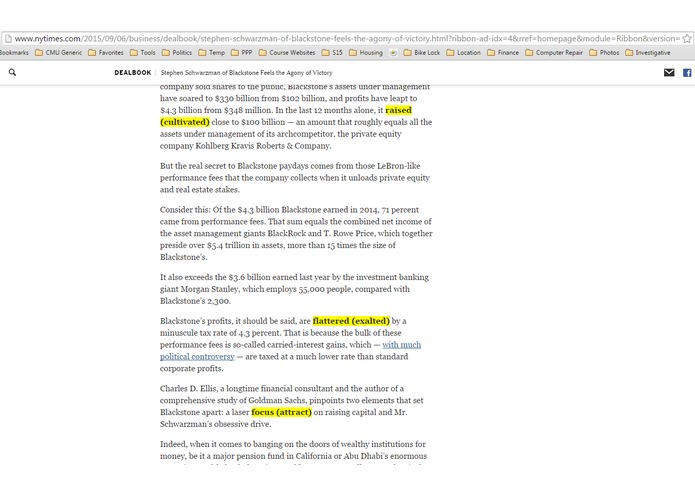Click the highlighted 'flattered (exalted)' text
Image resolution: width=695 pixels, height=494 pixels.
351,321
